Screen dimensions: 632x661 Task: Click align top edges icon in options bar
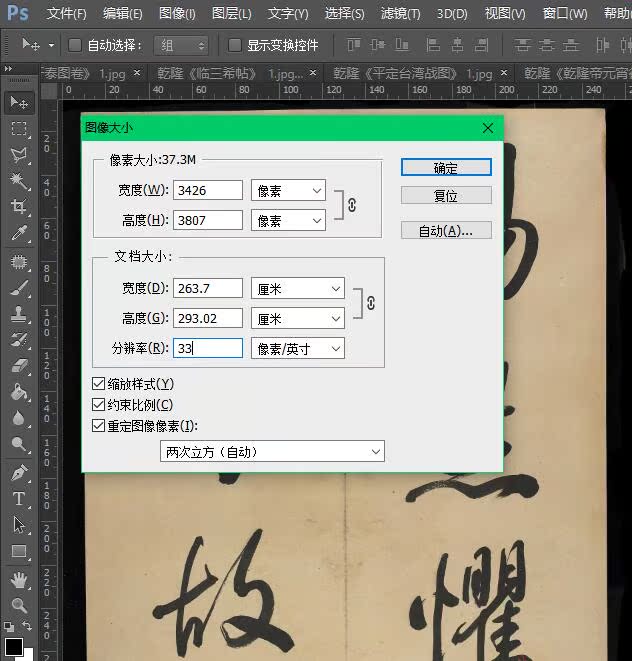[x=353, y=45]
